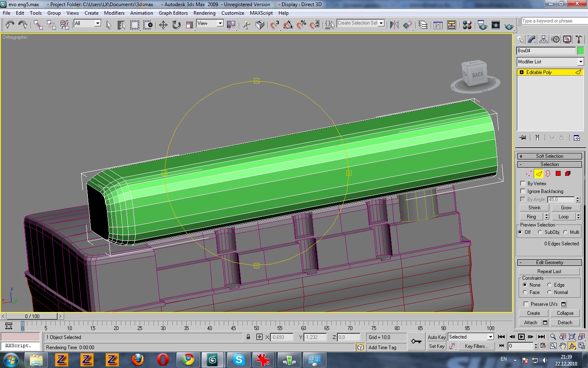The image size is (588, 368).
Task: Switch to Polygon sub-object mode
Action: point(558,174)
